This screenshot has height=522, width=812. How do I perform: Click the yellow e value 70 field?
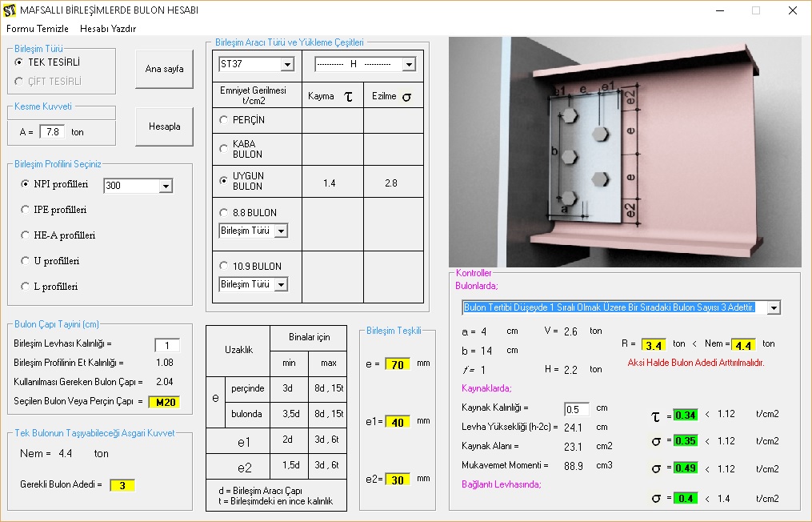(398, 364)
